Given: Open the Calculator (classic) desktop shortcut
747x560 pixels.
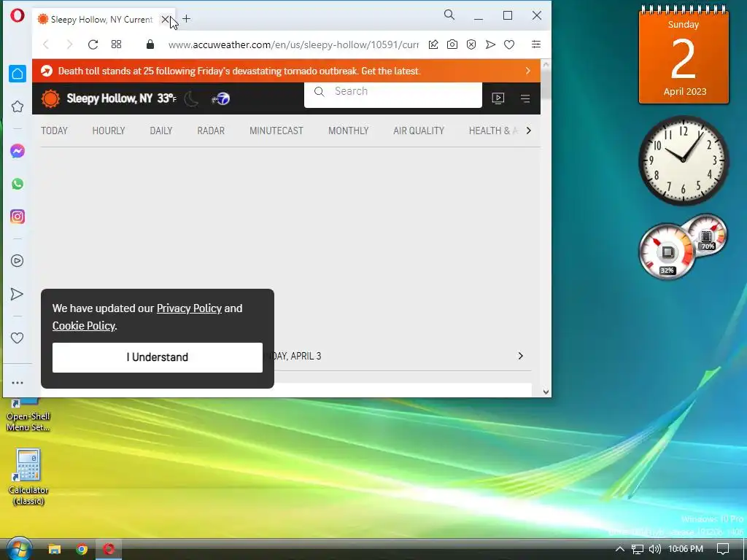Looking at the screenshot, I should click(x=28, y=477).
